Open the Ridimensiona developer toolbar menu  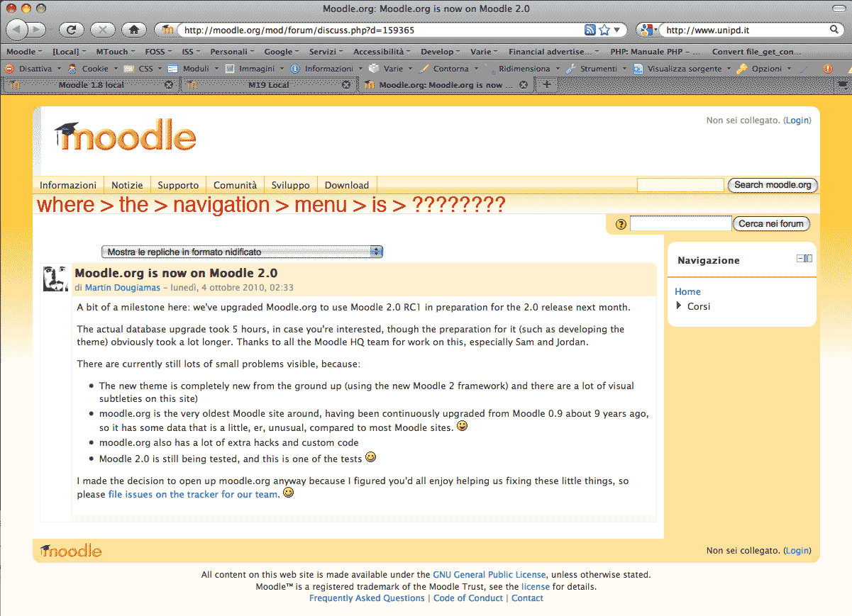(x=522, y=69)
